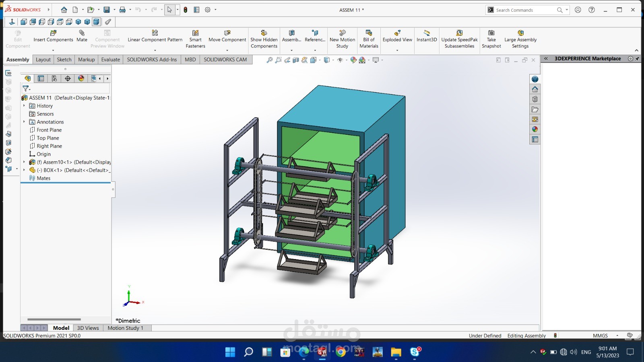Open the SOLIDWORKS Home welcome icon

[x=64, y=10]
